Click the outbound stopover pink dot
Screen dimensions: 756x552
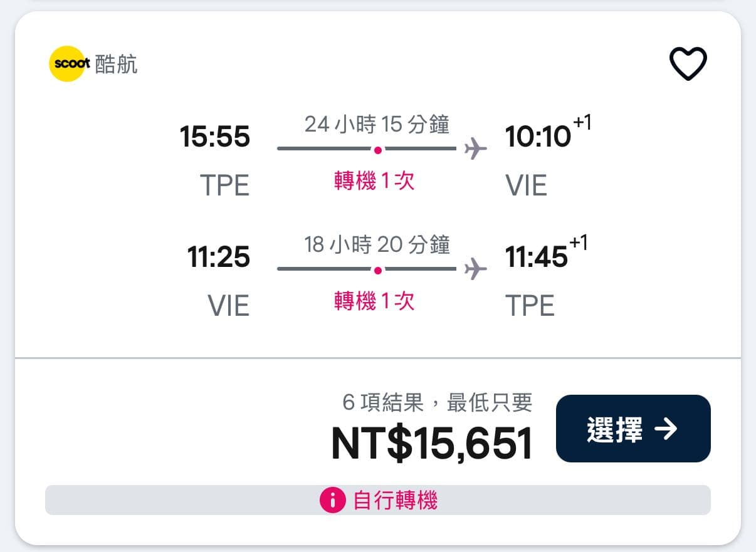click(x=378, y=150)
